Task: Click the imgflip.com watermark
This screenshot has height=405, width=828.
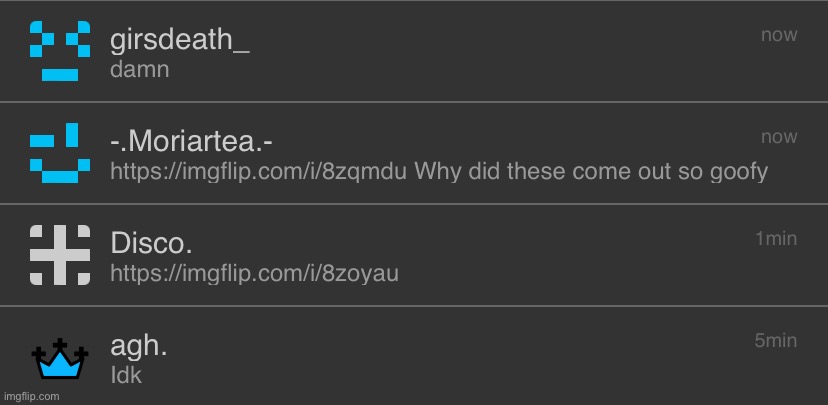Action: [x=32, y=397]
